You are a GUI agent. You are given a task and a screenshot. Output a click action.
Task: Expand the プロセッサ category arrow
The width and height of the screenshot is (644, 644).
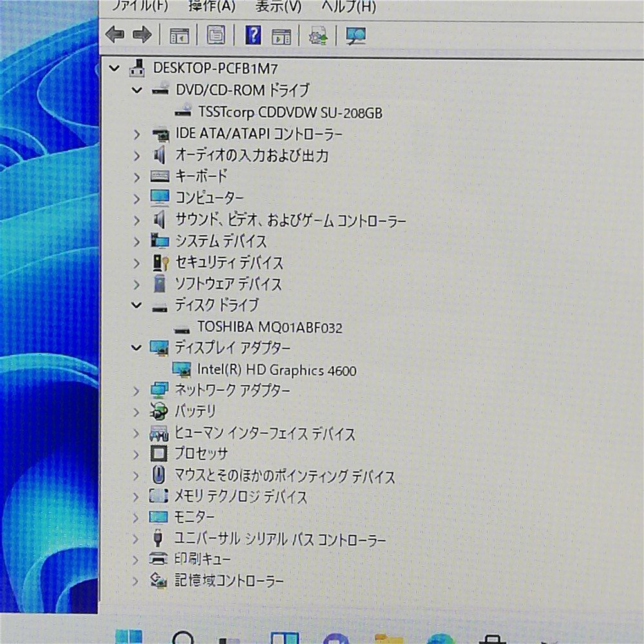click(x=136, y=455)
